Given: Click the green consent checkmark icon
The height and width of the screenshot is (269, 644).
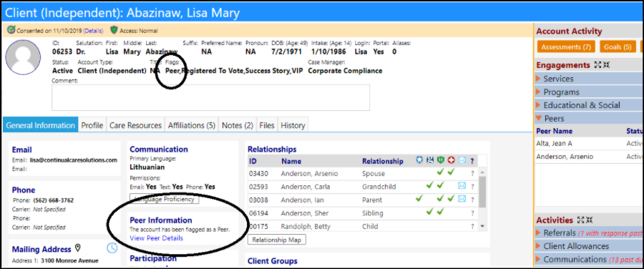Looking at the screenshot, I should [x=11, y=30].
